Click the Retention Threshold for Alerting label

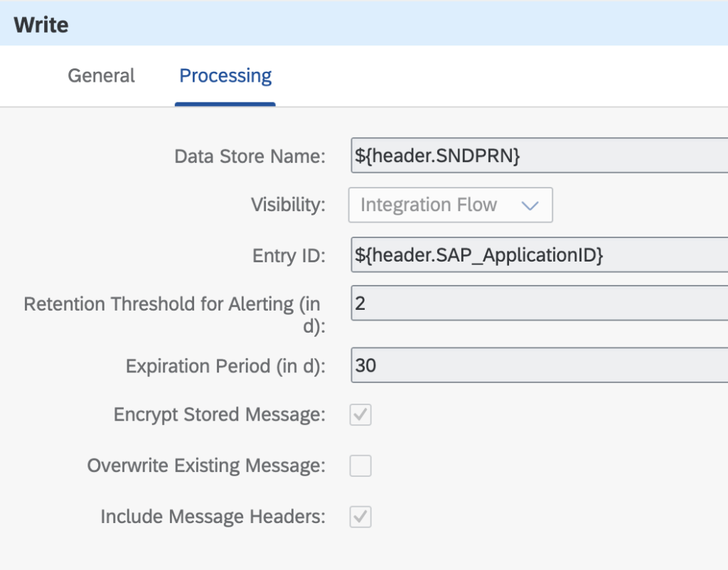[x=174, y=315]
